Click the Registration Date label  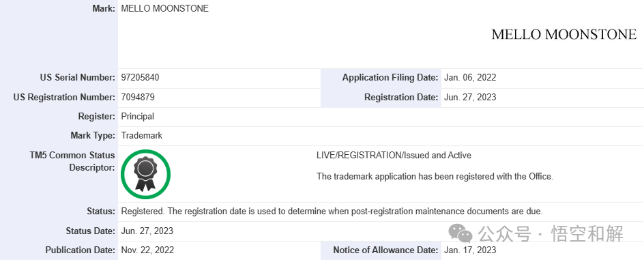tap(401, 98)
